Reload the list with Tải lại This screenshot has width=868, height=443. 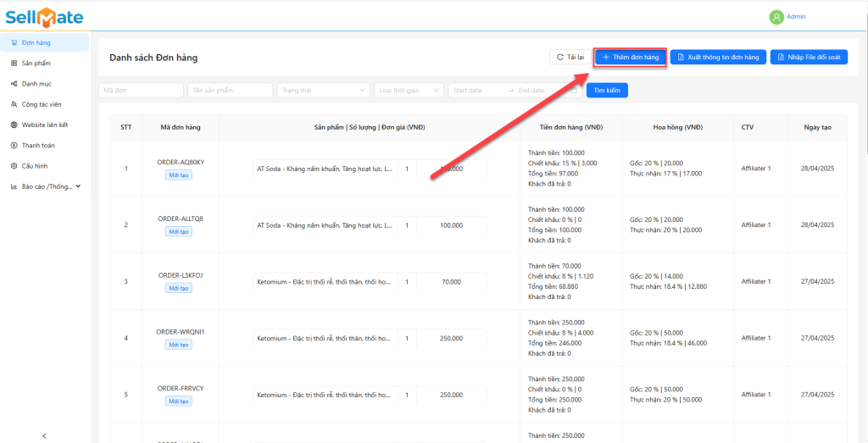[569, 57]
